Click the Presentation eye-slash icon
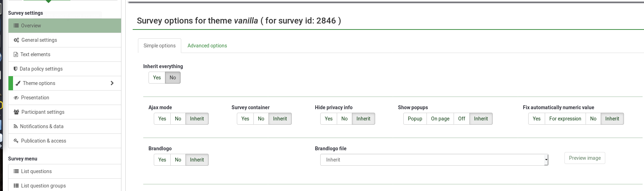Image resolution: width=644 pixels, height=191 pixels. tap(16, 98)
